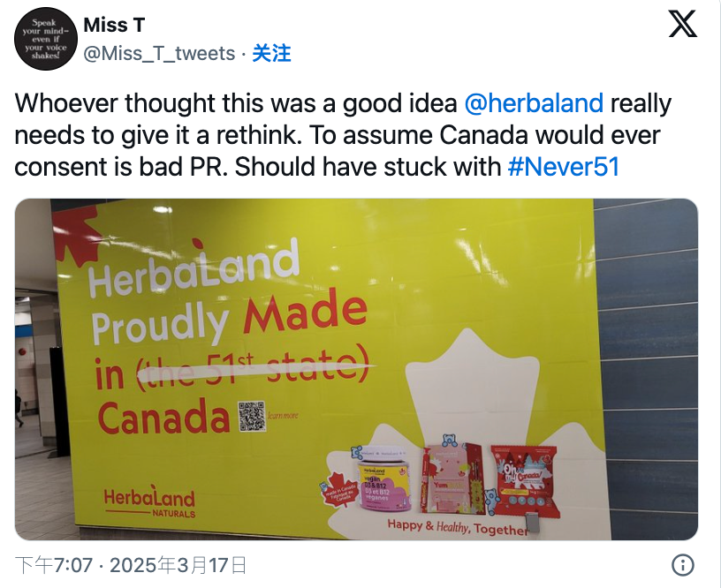
Task: Click the red maple leaf corner
Action: click(76, 234)
